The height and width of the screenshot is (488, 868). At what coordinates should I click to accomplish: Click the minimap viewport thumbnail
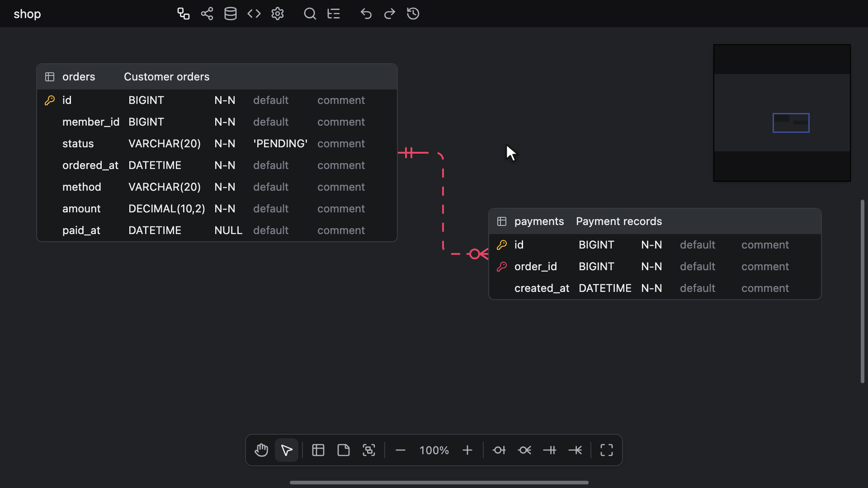point(791,123)
